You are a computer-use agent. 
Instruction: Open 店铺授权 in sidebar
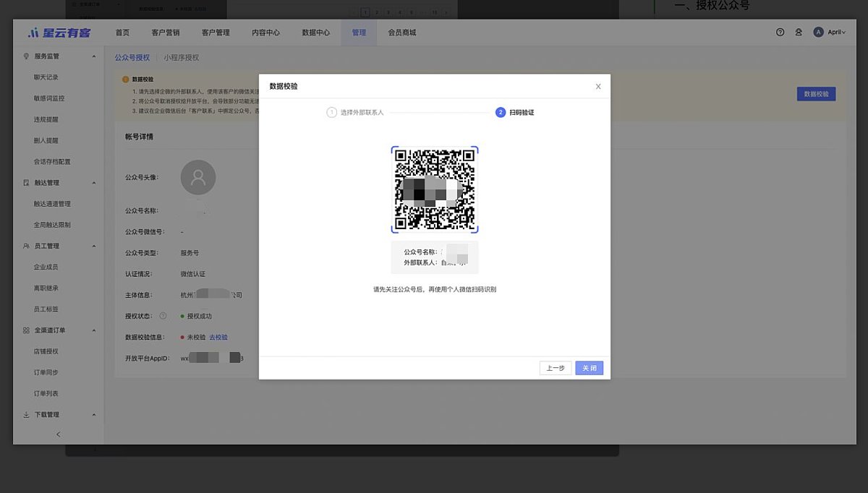click(46, 351)
